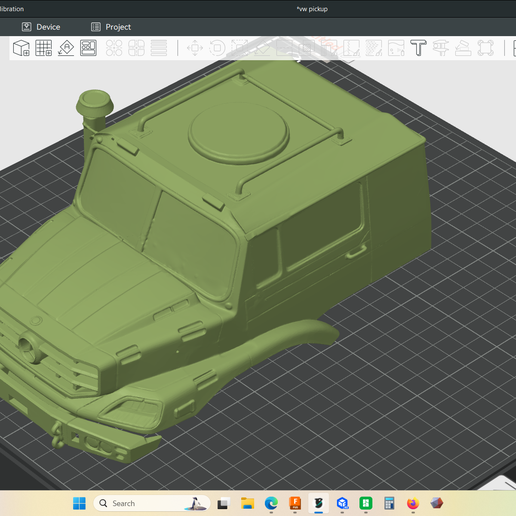
Task: Click the Arrange all objects icon
Action: click(x=88, y=48)
